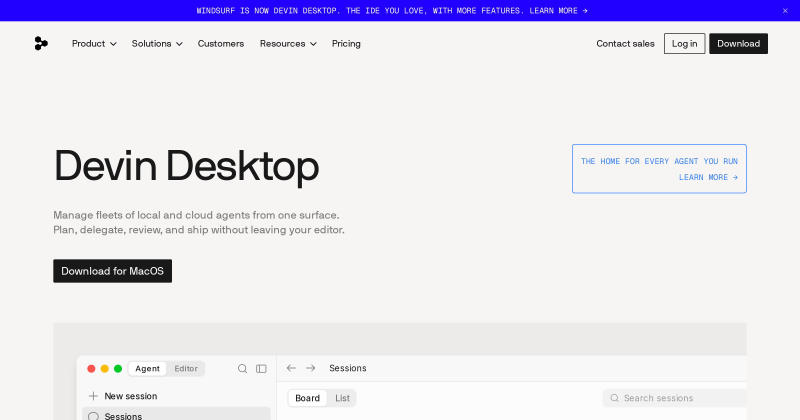The image size is (800, 420).
Task: Dismiss the top announcement banner
Action: point(785,11)
